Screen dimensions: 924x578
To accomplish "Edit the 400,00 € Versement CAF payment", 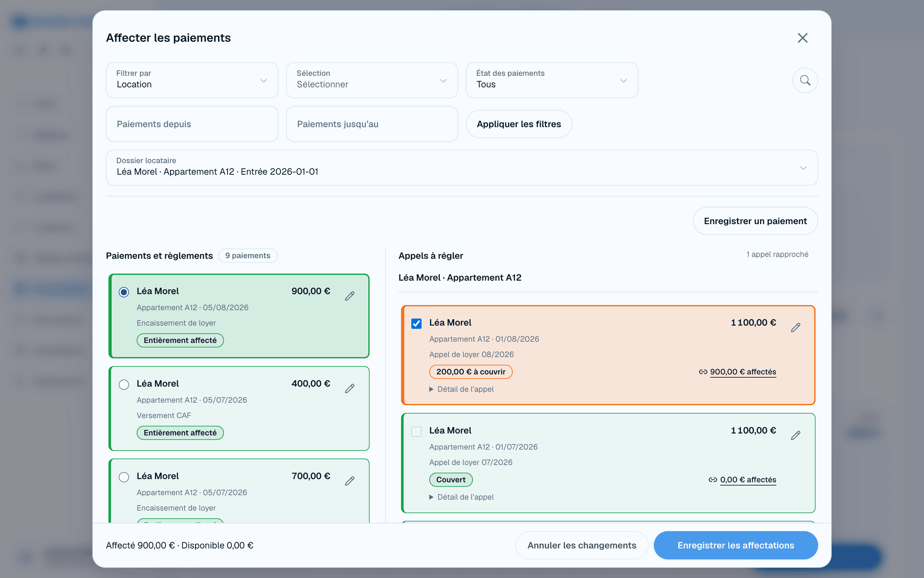I will pos(350,389).
